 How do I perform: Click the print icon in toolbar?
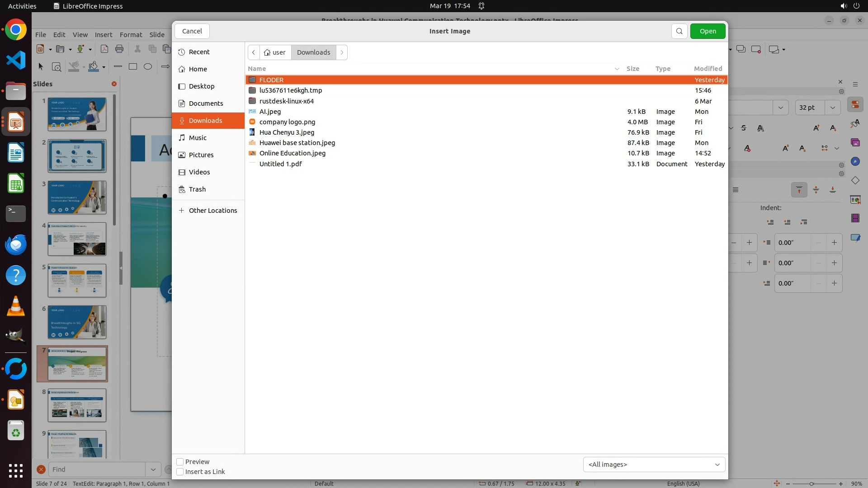click(119, 49)
